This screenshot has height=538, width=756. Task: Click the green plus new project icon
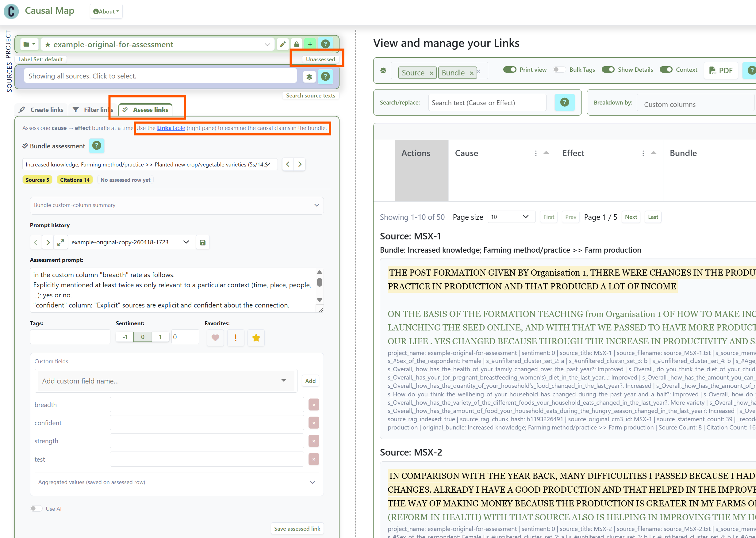tap(310, 44)
